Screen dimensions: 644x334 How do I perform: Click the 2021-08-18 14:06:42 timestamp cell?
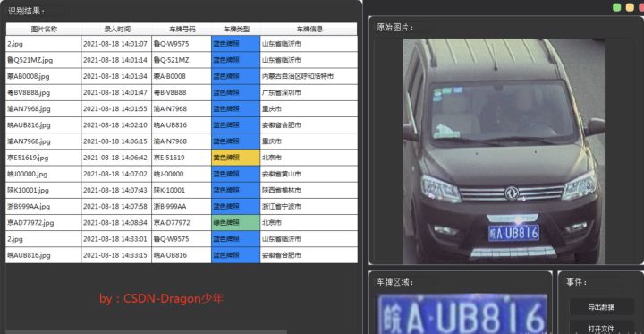point(116,158)
